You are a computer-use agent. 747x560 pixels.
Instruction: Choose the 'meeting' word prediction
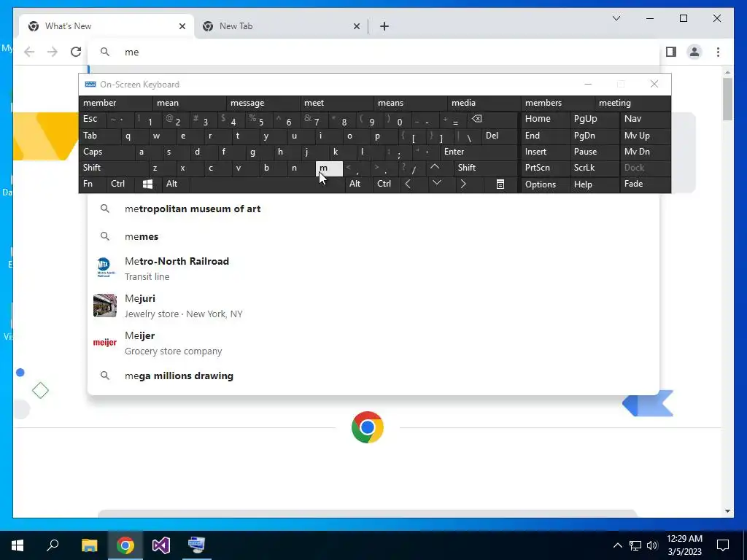pos(632,103)
